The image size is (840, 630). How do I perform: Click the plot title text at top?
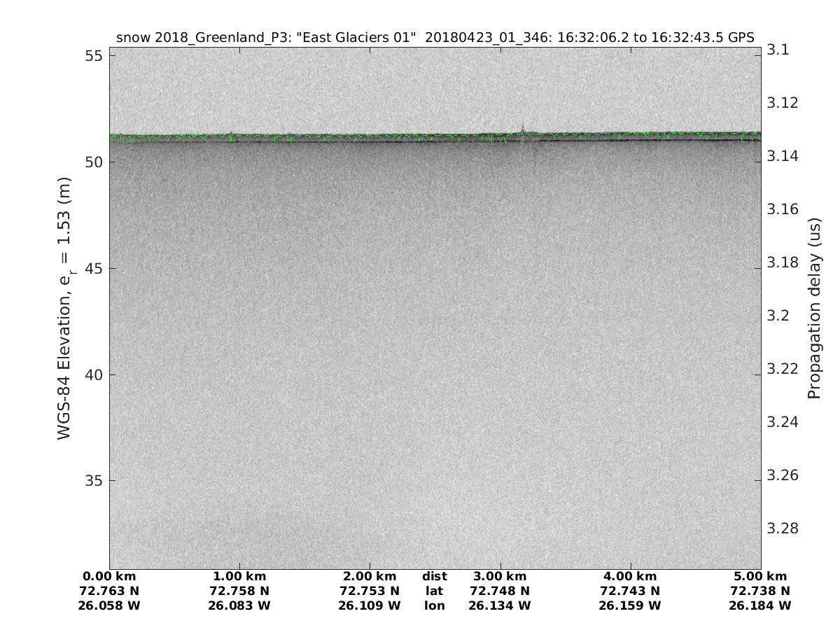[435, 38]
